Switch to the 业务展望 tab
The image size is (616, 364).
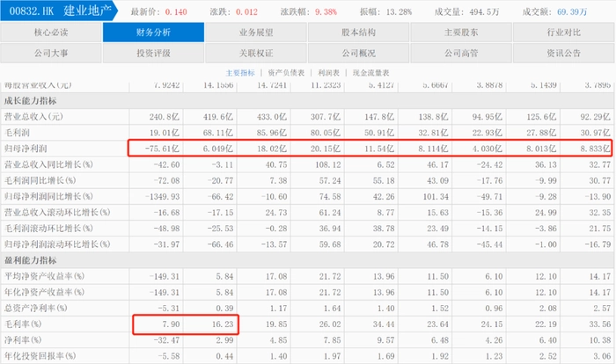tap(256, 33)
